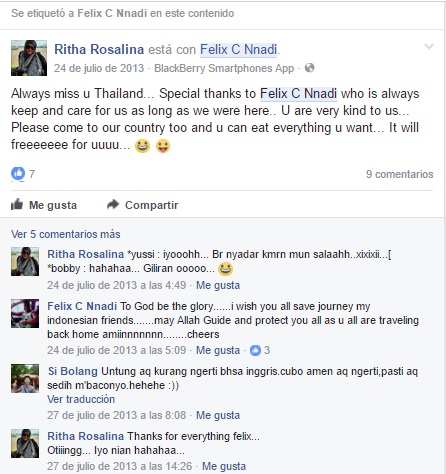
Task: Open tagged Felix C Nnadi in post header
Action: [238, 49]
